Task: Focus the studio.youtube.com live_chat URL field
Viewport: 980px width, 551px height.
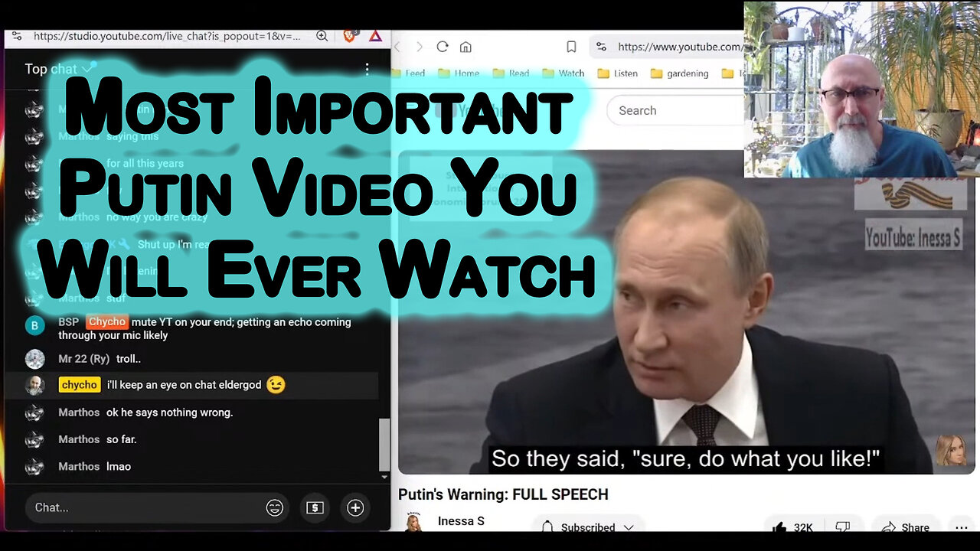Action: pos(167,36)
